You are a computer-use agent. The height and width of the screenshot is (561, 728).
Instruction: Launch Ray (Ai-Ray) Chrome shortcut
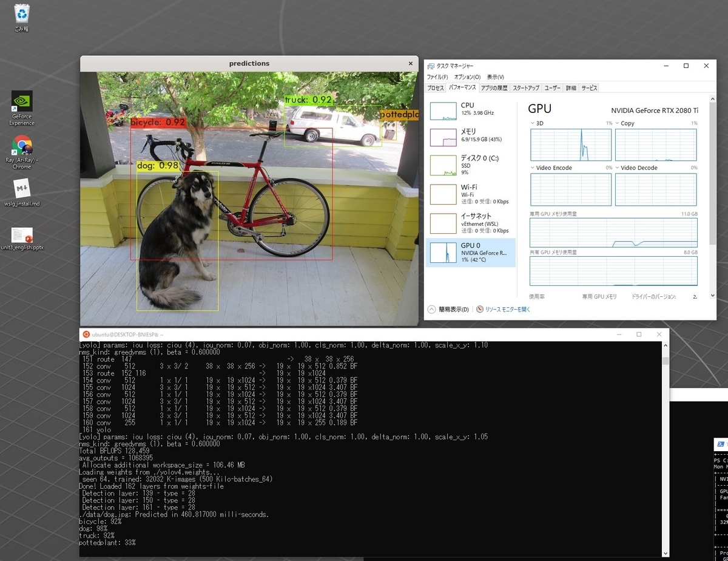[x=22, y=152]
